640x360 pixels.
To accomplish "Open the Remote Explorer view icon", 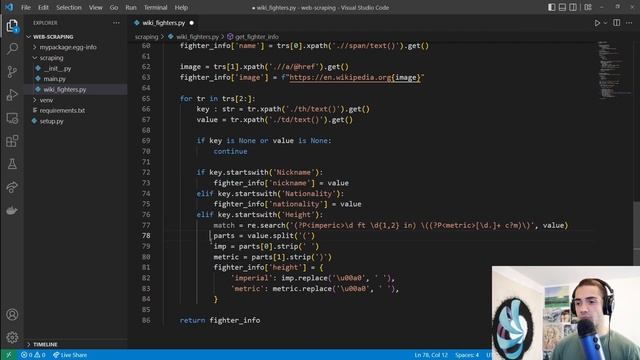I will point(12,118).
